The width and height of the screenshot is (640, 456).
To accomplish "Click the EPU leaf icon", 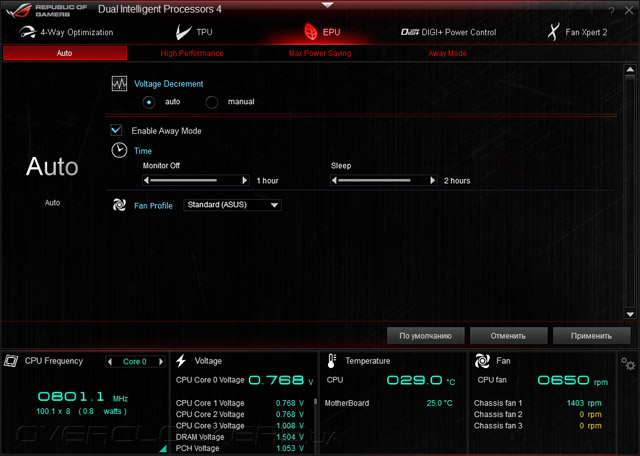I will click(311, 32).
